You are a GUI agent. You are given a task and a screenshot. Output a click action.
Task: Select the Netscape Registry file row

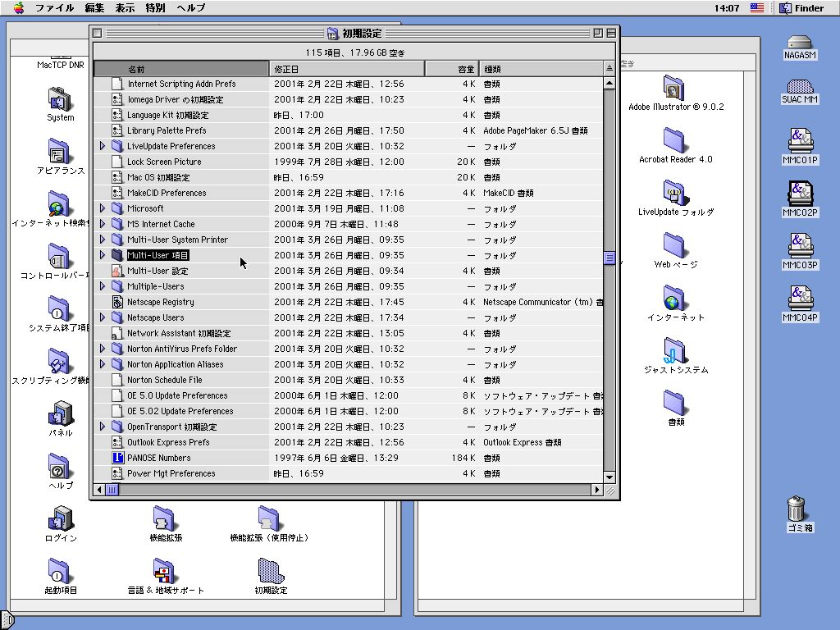click(348, 302)
